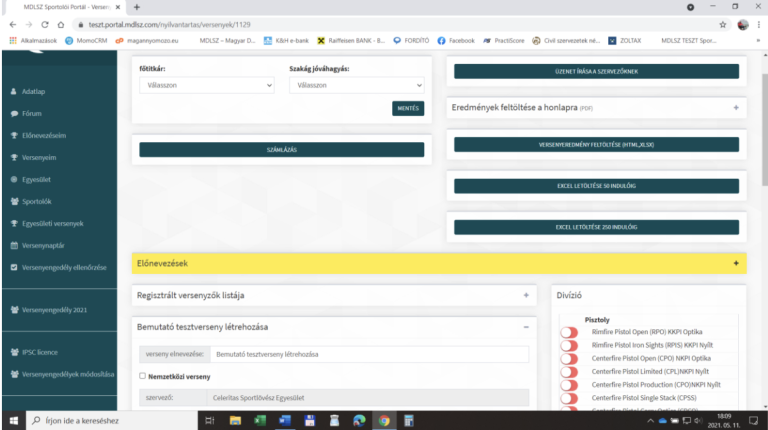Open the főtitkár dropdown

point(206,86)
